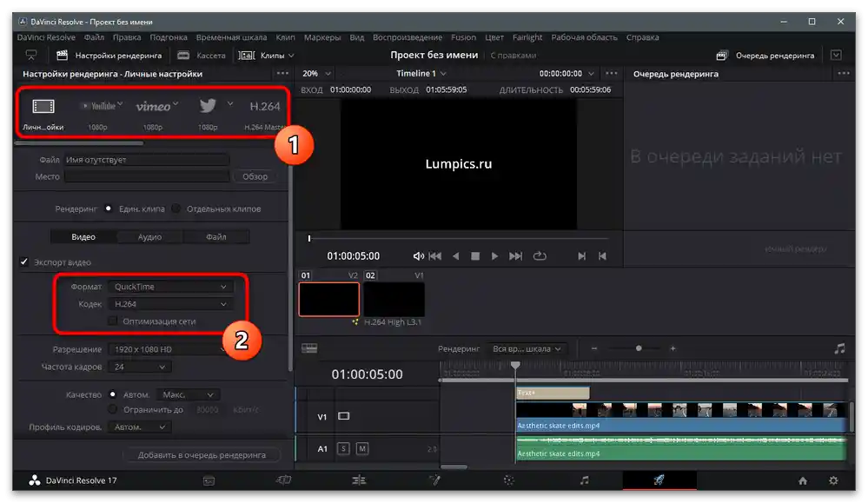Play the timeline in reverse

[x=455, y=256]
